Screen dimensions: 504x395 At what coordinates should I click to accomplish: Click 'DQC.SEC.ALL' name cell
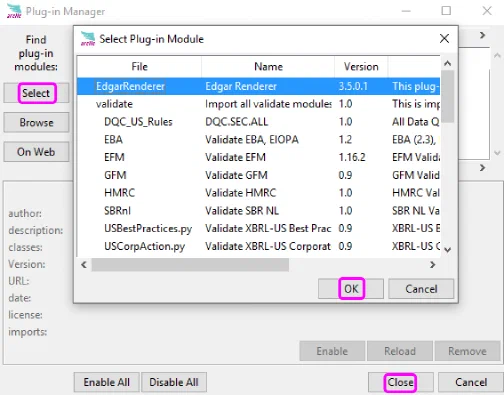click(x=237, y=122)
